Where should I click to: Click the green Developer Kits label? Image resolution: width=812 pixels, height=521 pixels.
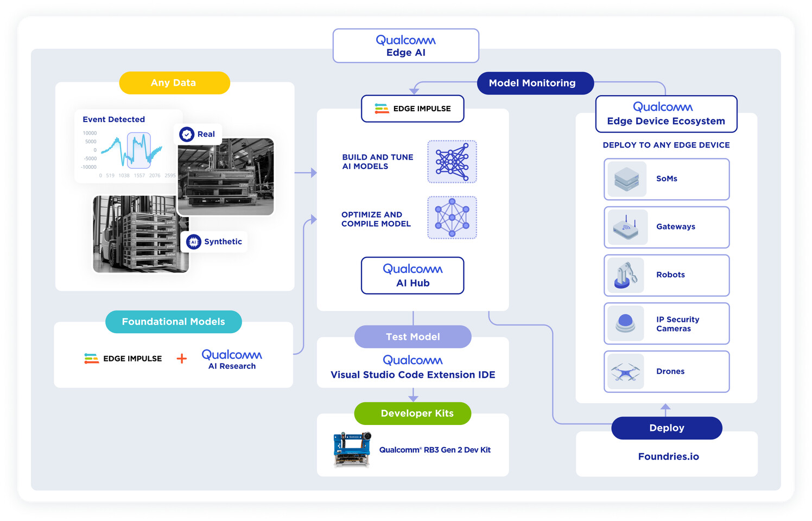(x=413, y=414)
